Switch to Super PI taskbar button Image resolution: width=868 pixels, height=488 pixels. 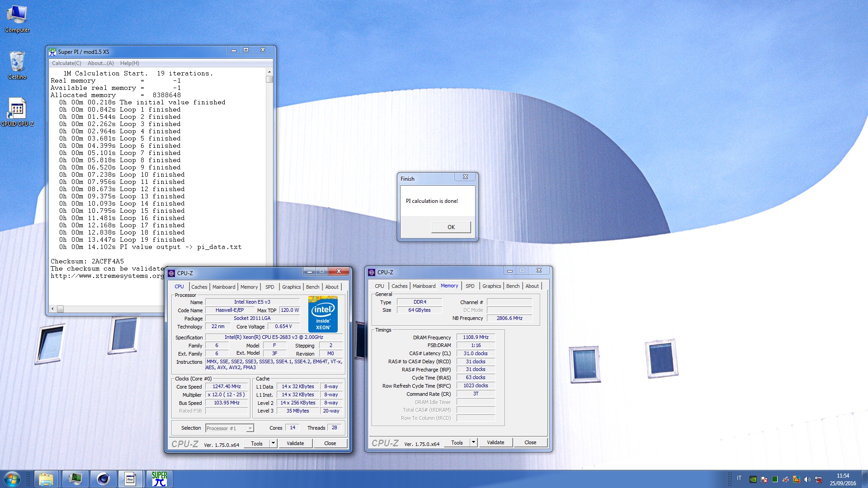pos(159,479)
